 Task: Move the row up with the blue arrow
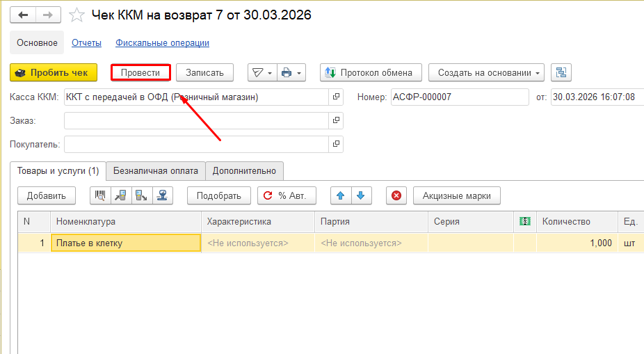click(x=341, y=196)
